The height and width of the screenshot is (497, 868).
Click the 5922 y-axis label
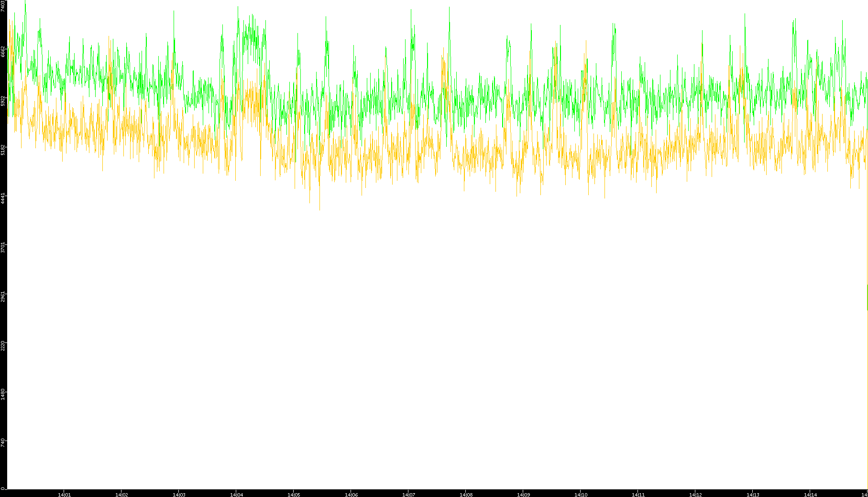point(3,100)
